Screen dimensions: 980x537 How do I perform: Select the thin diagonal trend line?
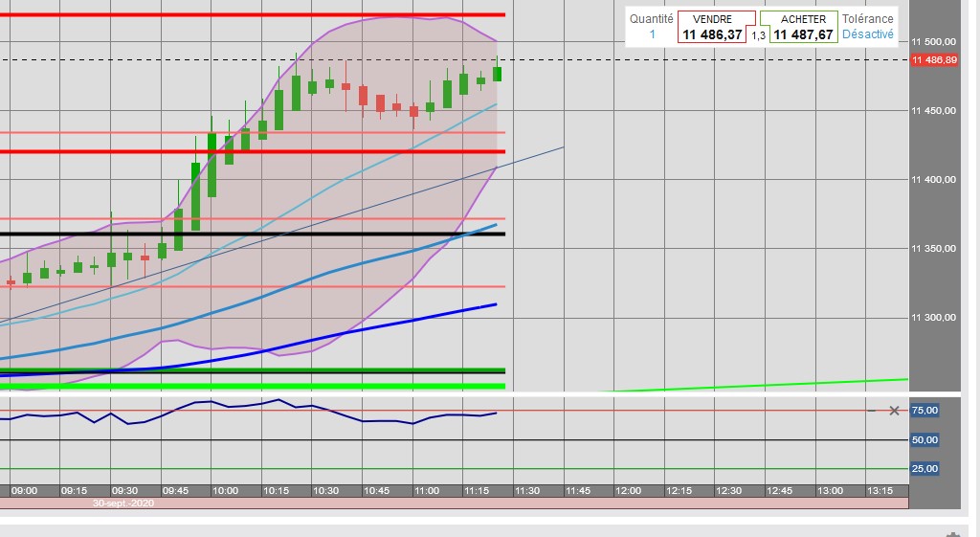coord(281,235)
